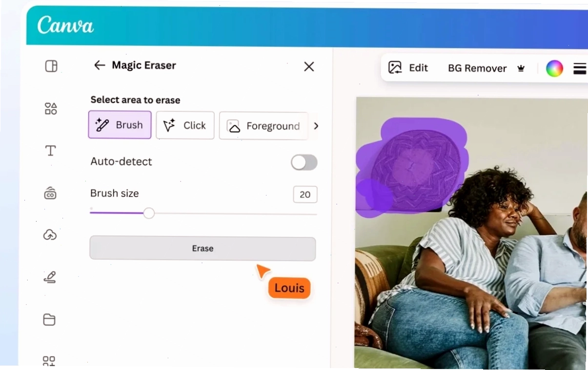Open the Apps grid sidebar icon

coord(49,361)
